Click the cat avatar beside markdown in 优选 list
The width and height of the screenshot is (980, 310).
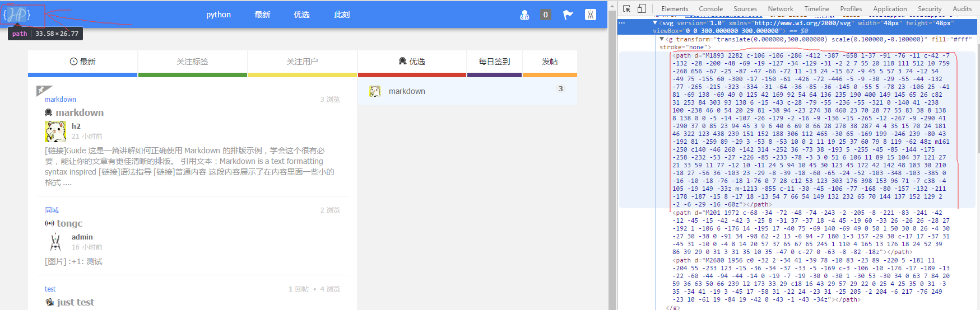click(375, 91)
